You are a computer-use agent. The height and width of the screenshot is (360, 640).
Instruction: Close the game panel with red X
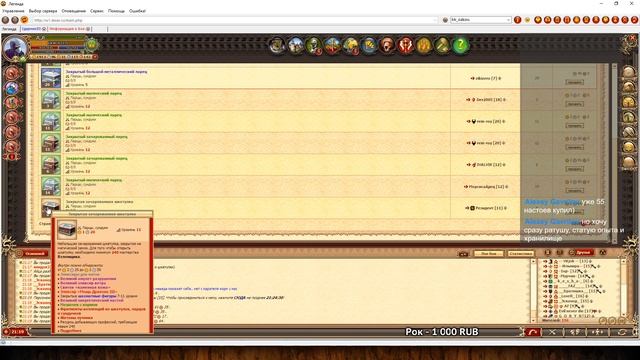click(633, 38)
